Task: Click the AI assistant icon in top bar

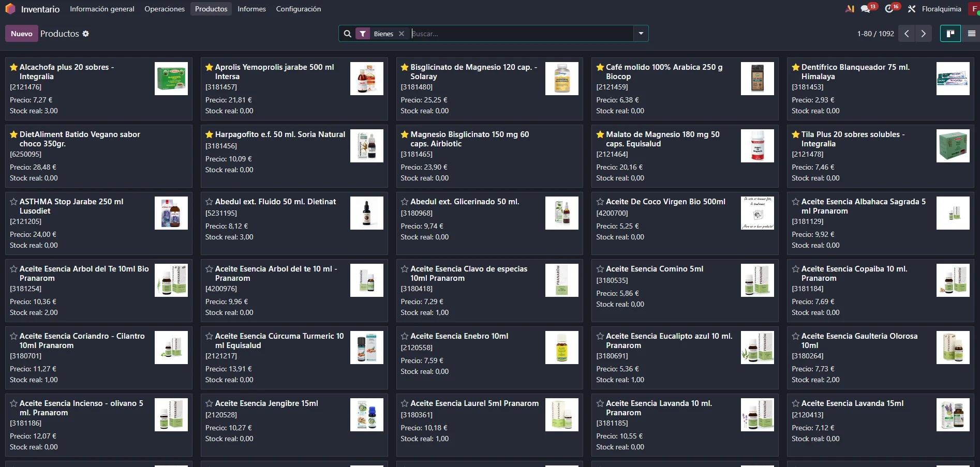Action: coord(850,9)
